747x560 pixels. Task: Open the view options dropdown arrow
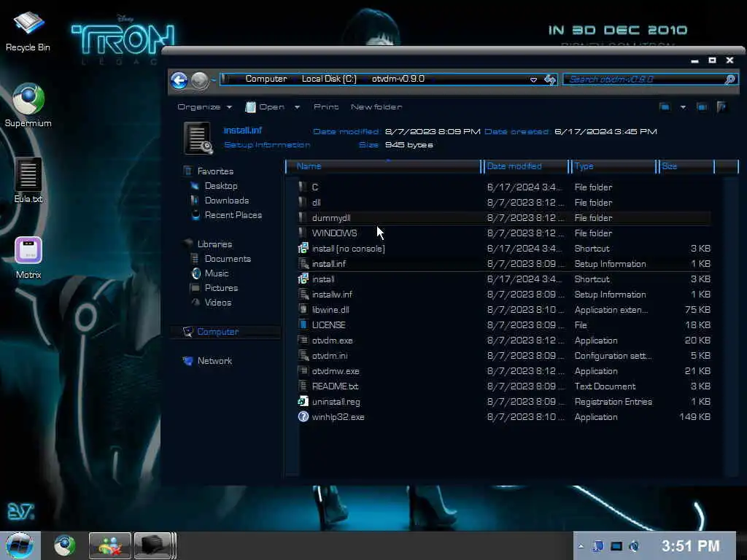(683, 106)
